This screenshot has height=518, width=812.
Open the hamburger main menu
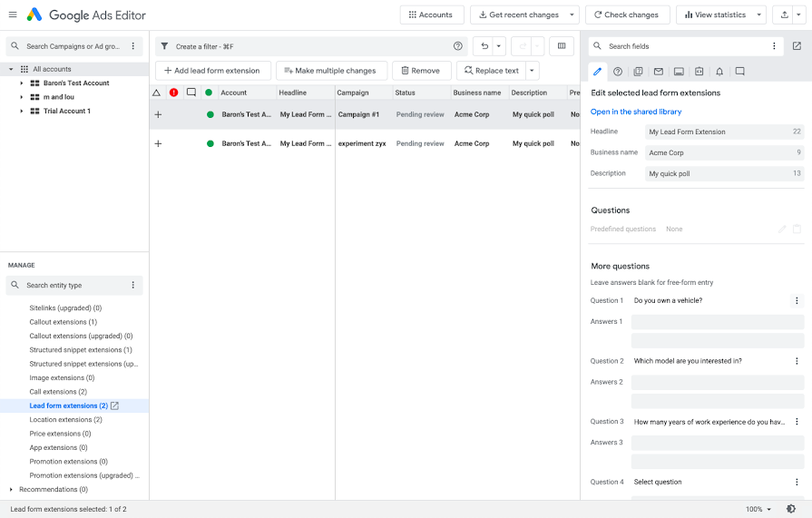point(13,15)
